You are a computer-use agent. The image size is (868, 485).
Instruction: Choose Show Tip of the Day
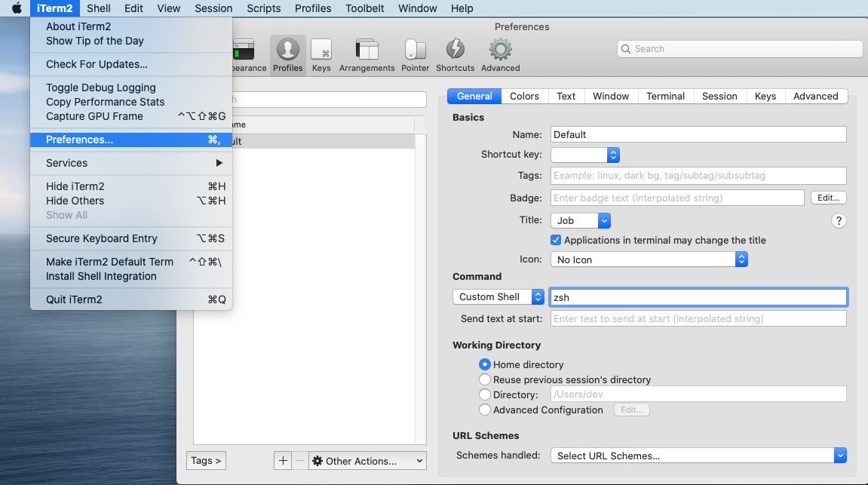tap(131, 41)
